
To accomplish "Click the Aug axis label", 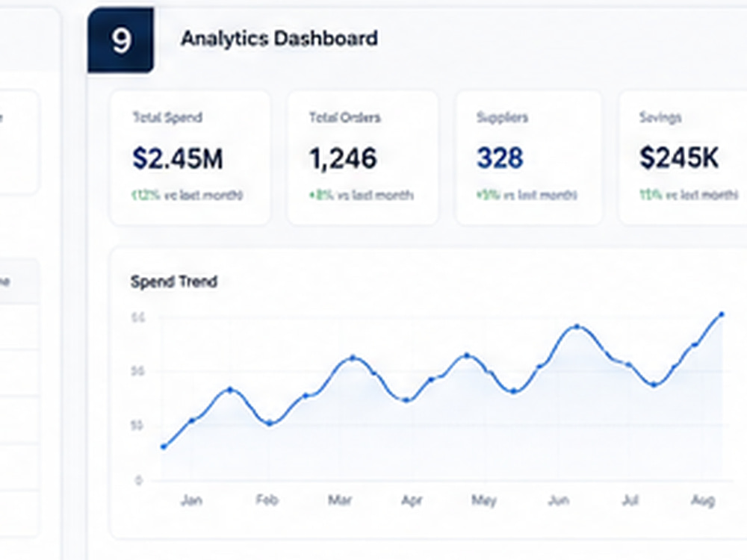I will tap(703, 500).
